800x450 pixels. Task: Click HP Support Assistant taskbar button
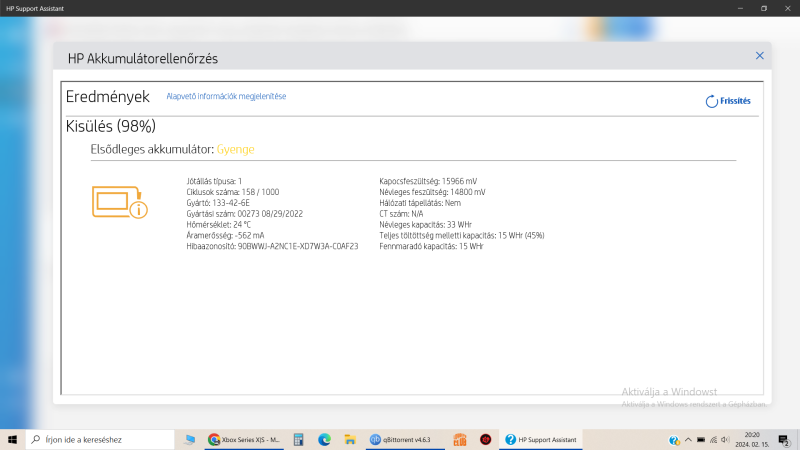pos(541,439)
